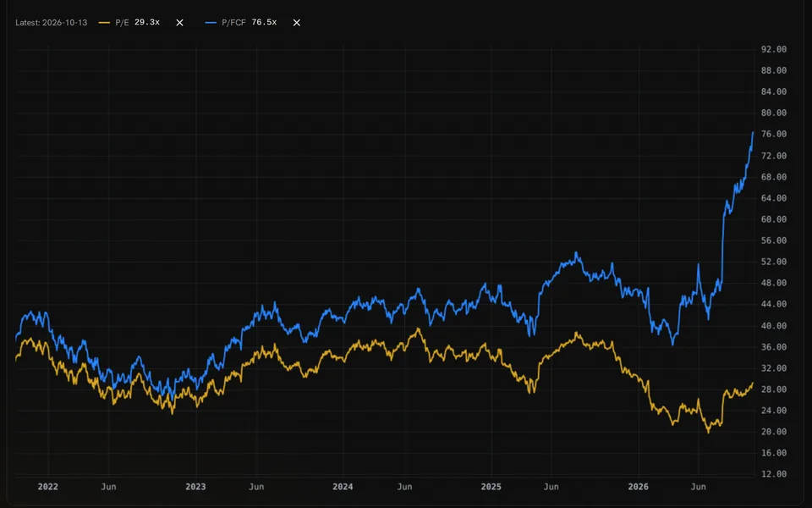This screenshot has width=812, height=508.
Task: Click the P/FCF value 76.5x
Action: click(264, 22)
